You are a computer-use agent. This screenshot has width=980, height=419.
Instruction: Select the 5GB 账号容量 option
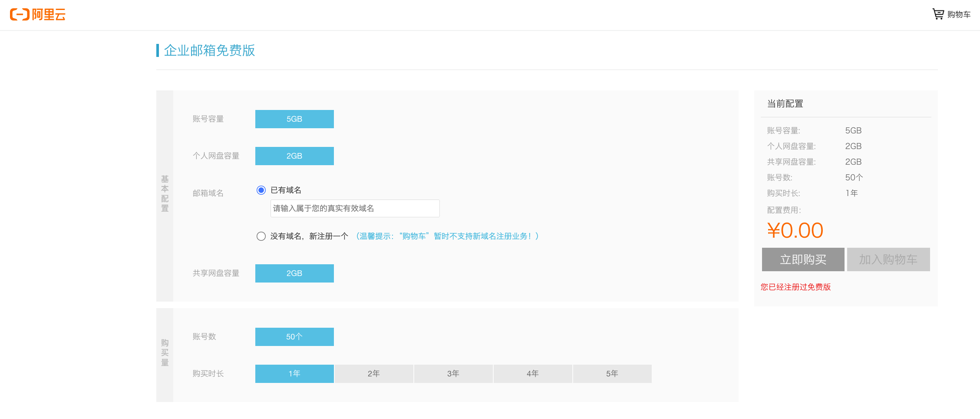pos(294,119)
